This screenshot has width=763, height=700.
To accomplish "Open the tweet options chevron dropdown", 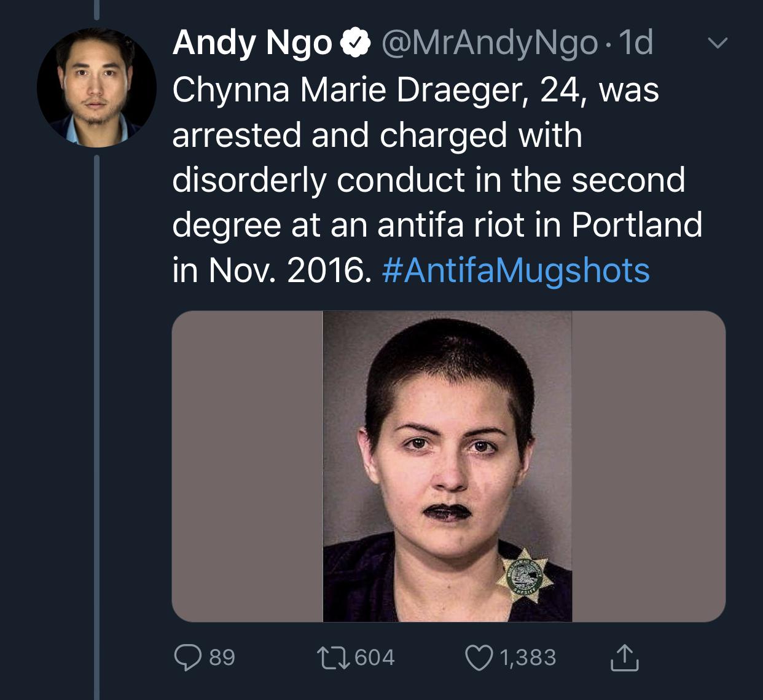I will 717,43.
